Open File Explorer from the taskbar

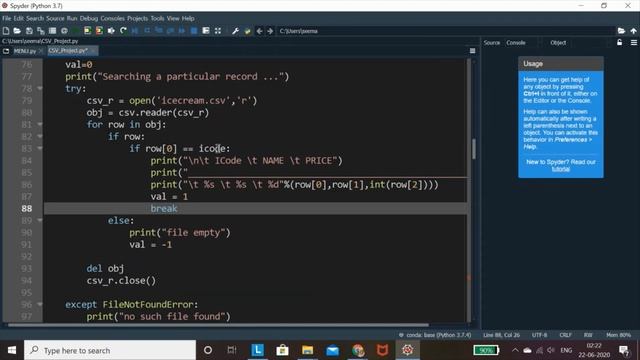click(307, 350)
